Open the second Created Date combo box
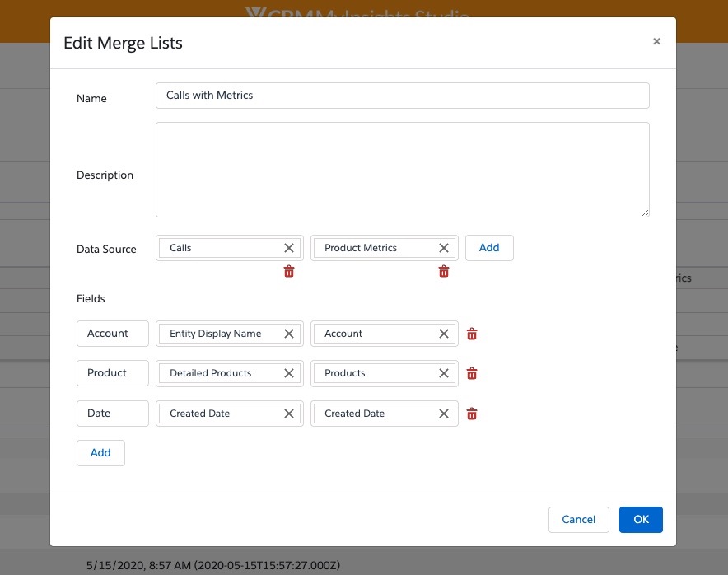The image size is (728, 575). click(375, 414)
